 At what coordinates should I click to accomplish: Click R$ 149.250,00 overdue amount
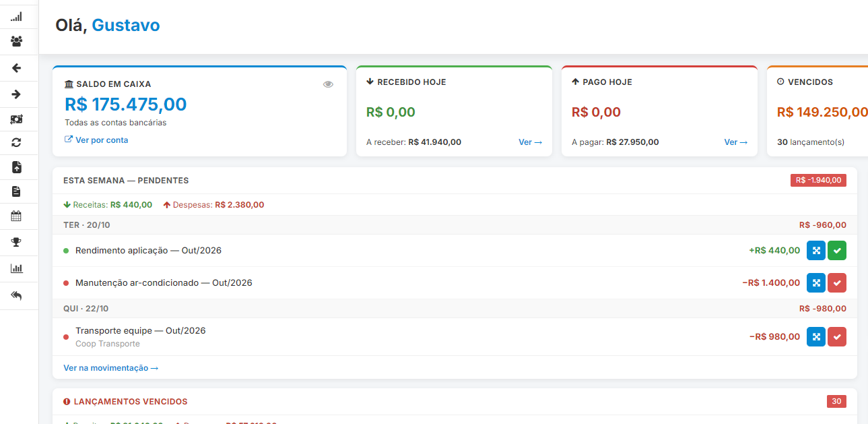click(x=822, y=112)
